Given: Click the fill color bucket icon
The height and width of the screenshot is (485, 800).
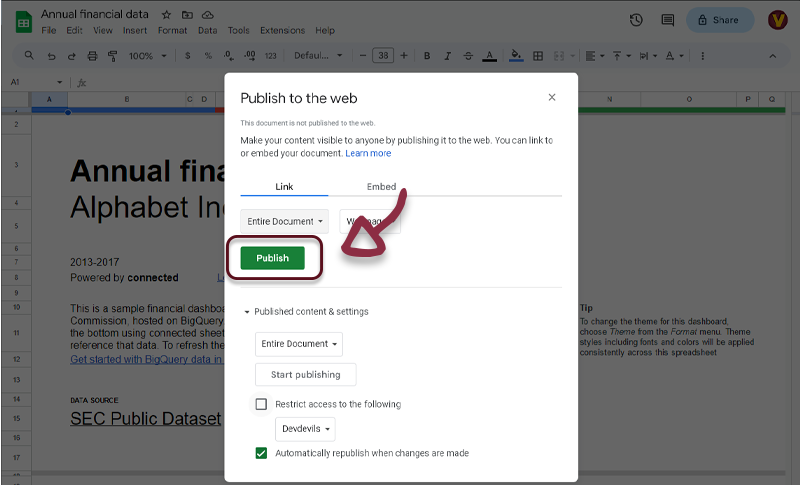Looking at the screenshot, I should [x=516, y=56].
